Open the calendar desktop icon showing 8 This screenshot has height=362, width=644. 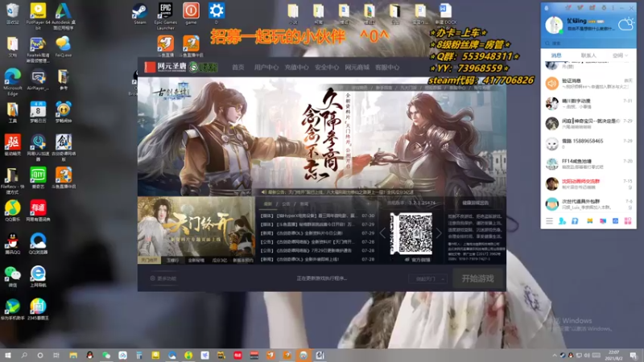tap(38, 112)
